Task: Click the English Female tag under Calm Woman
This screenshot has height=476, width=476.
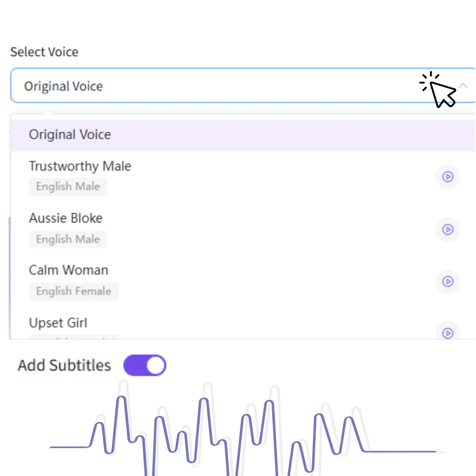Action: pyautogui.click(x=74, y=291)
